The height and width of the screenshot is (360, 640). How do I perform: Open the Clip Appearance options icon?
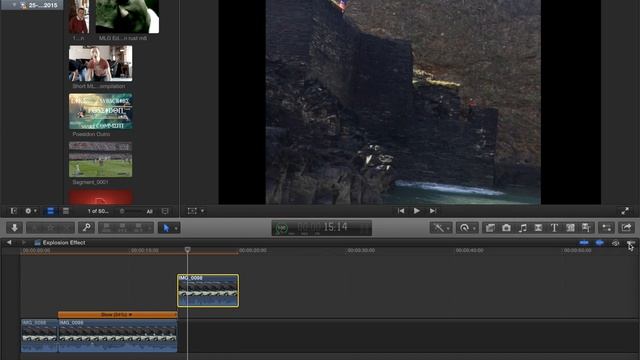(x=165, y=211)
